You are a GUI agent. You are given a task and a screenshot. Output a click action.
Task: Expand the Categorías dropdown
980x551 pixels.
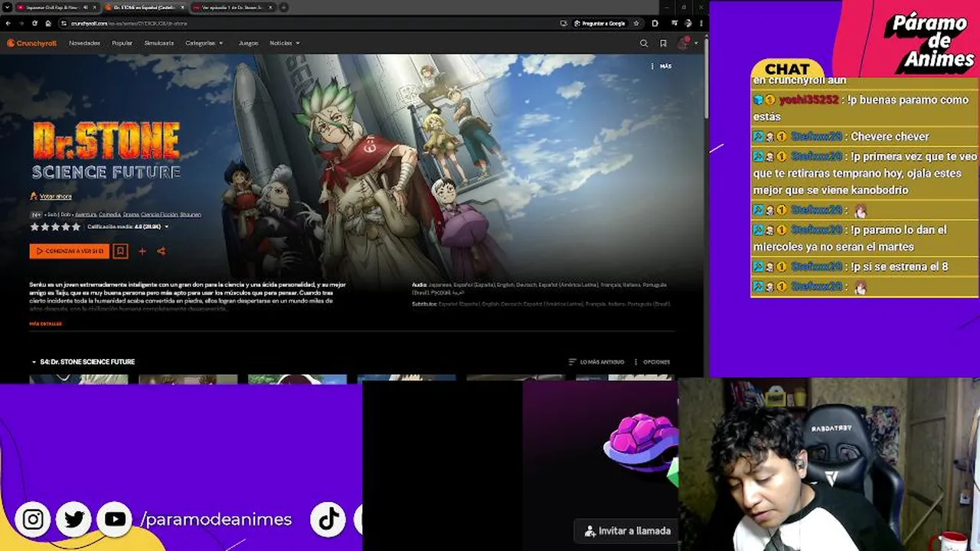click(x=204, y=44)
